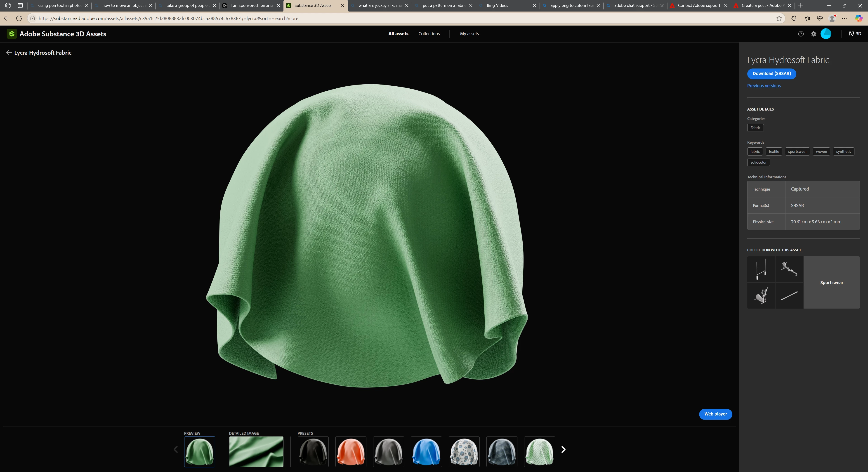This screenshot has height=472, width=868.
Task: Click the sportswear keyword tag
Action: (x=797, y=152)
